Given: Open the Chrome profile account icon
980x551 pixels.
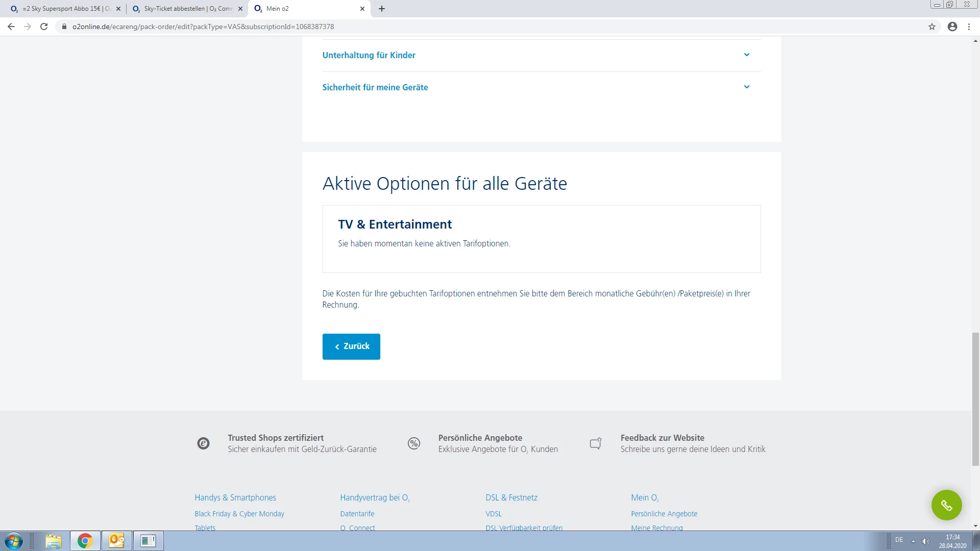Looking at the screenshot, I should (x=952, y=27).
